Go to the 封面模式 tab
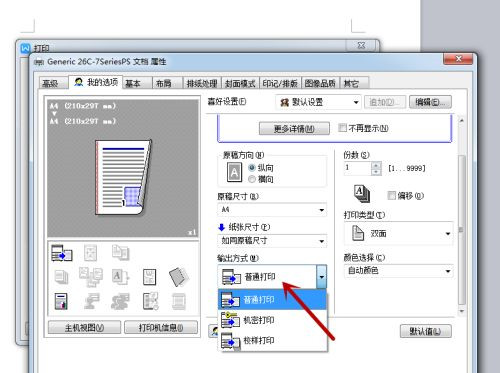This screenshot has width=500, height=373. click(x=240, y=83)
